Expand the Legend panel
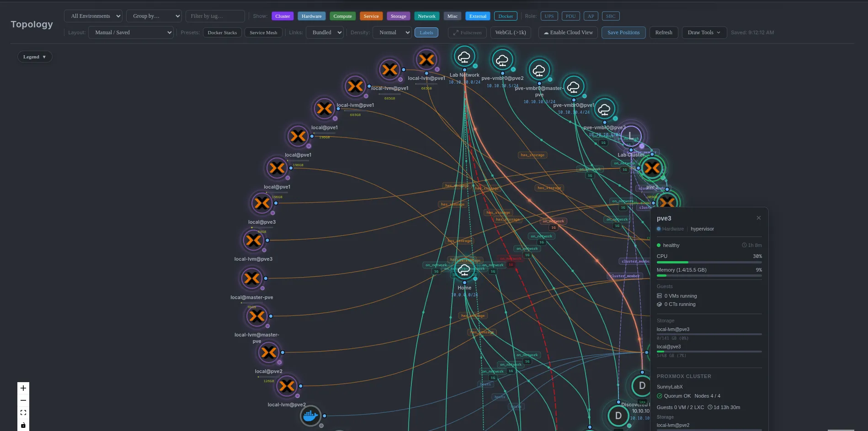 pos(35,57)
